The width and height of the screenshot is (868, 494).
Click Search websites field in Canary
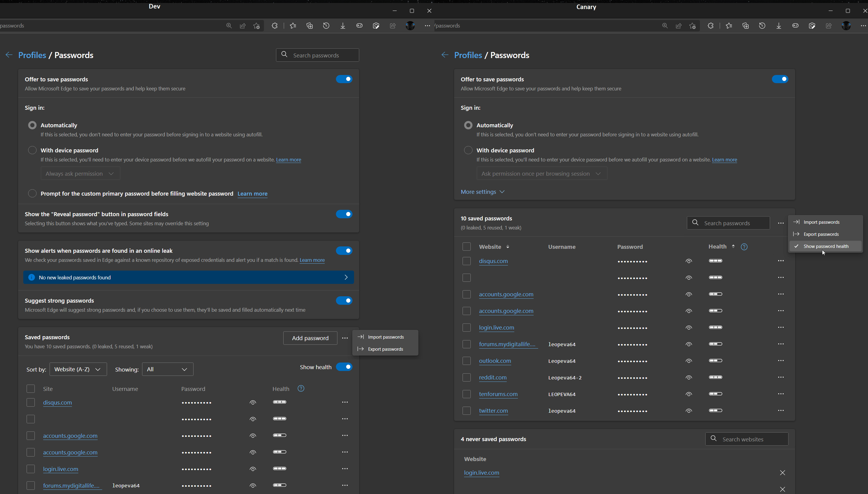click(746, 439)
